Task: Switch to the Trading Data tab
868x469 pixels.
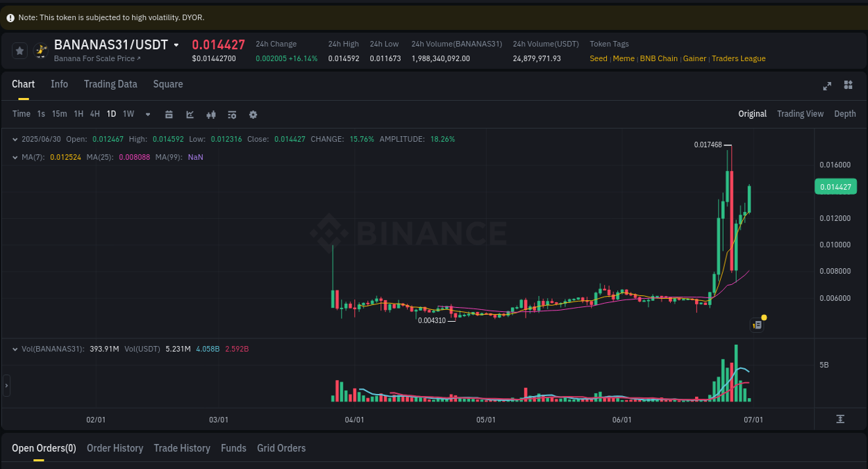Action: pos(110,84)
